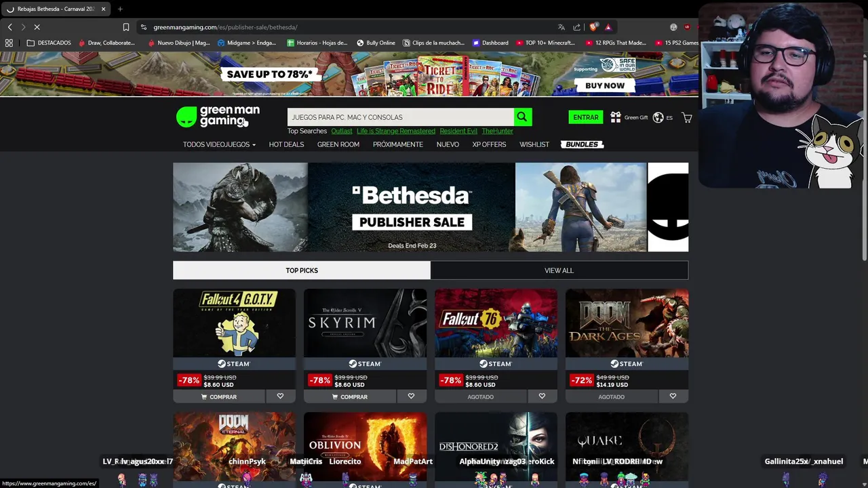Toggle wishlist heart for Fallout 4 G.O.T.Y.

(x=280, y=396)
